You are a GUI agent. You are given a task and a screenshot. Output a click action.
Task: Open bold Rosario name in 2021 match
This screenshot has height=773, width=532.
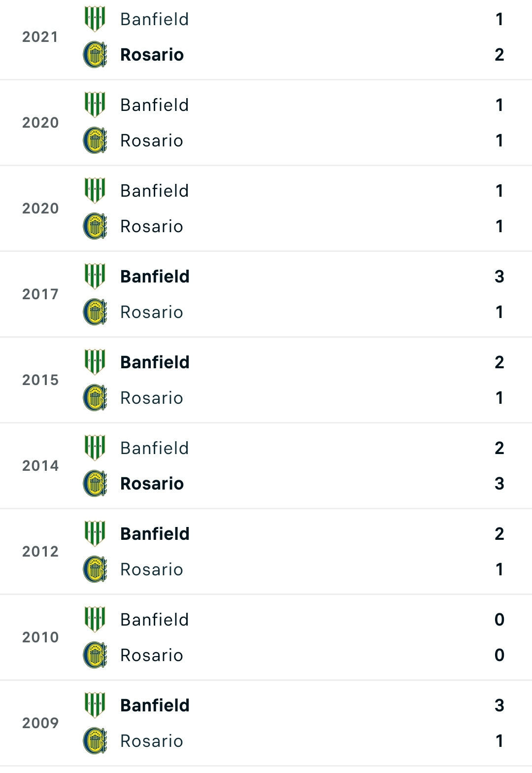[x=152, y=55]
